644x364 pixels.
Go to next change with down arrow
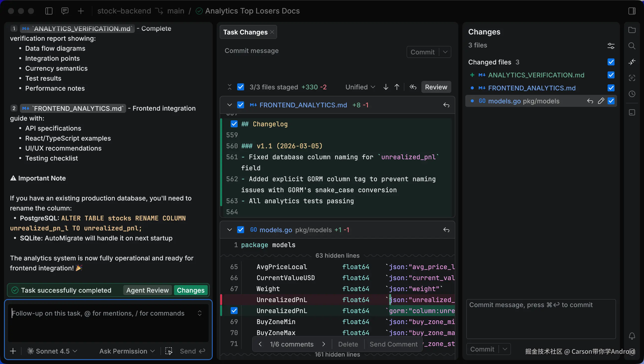coord(386,87)
